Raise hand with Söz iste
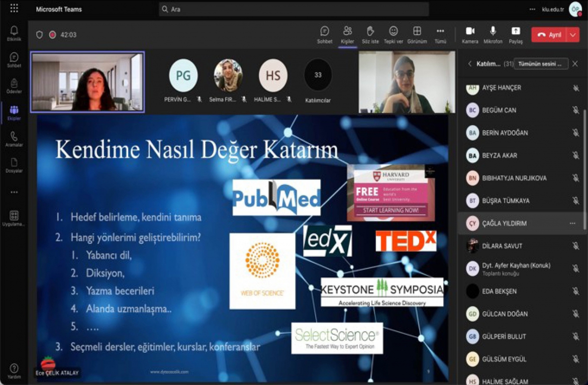The width and height of the screenshot is (588, 385). coord(370,35)
